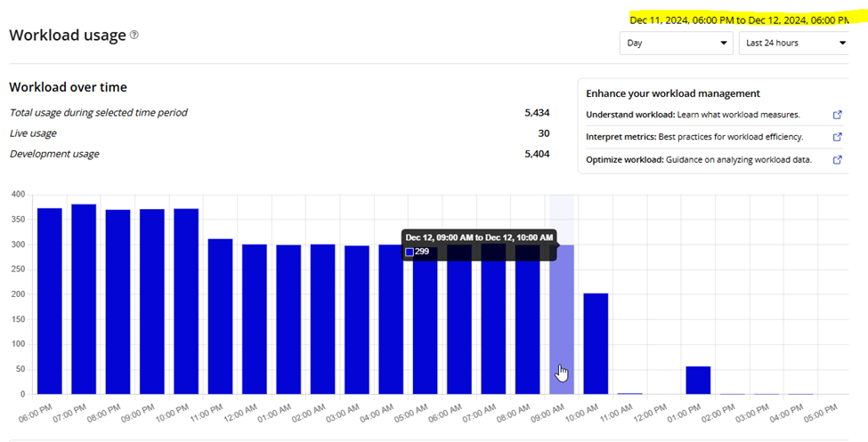The height and width of the screenshot is (442, 868).
Task: Select the 01:00 AM usage bar
Action: coord(288,320)
